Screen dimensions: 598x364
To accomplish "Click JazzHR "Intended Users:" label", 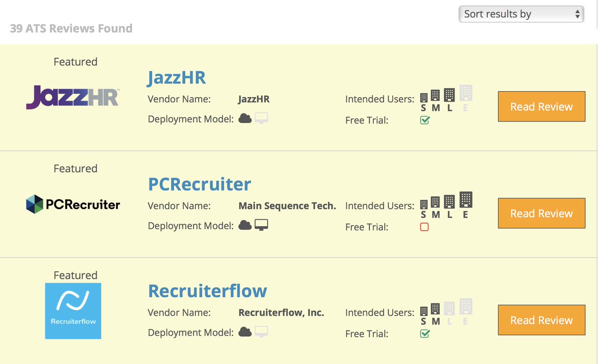I will (x=380, y=99).
